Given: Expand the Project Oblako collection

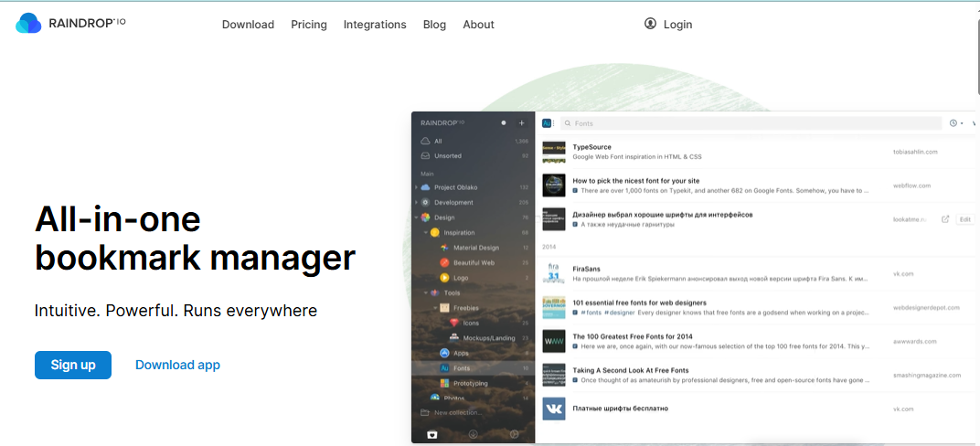Looking at the screenshot, I should 417,187.
